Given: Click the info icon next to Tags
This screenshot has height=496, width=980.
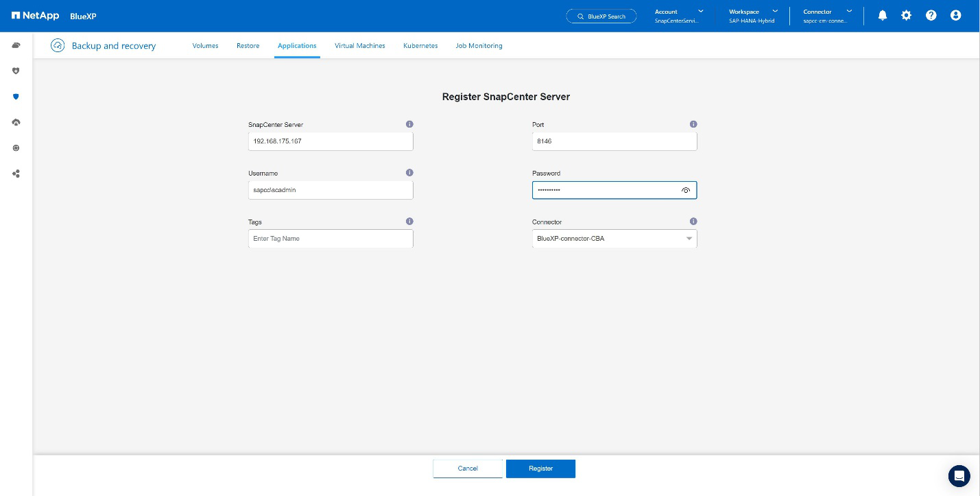Looking at the screenshot, I should click(409, 222).
